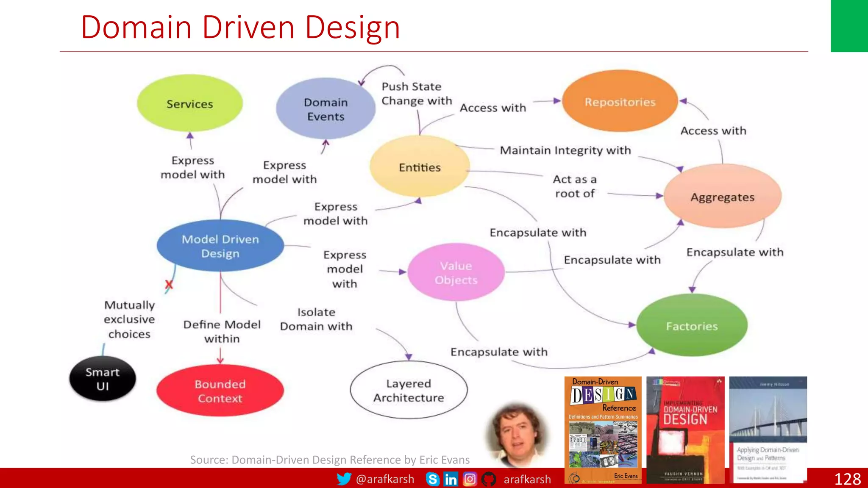Open the Applying Domain-Driven Design and Patterns cover
Screen dimensions: 868x488
[768, 430]
